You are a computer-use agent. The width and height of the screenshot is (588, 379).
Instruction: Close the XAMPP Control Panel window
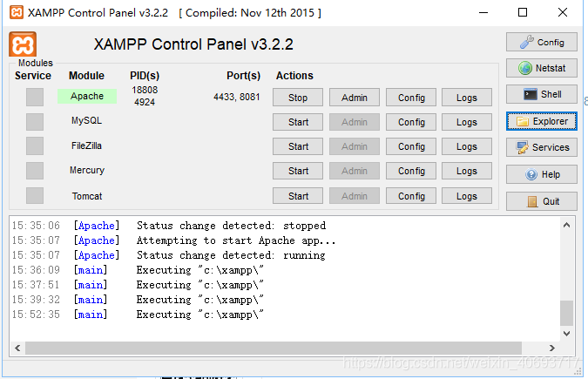(563, 12)
